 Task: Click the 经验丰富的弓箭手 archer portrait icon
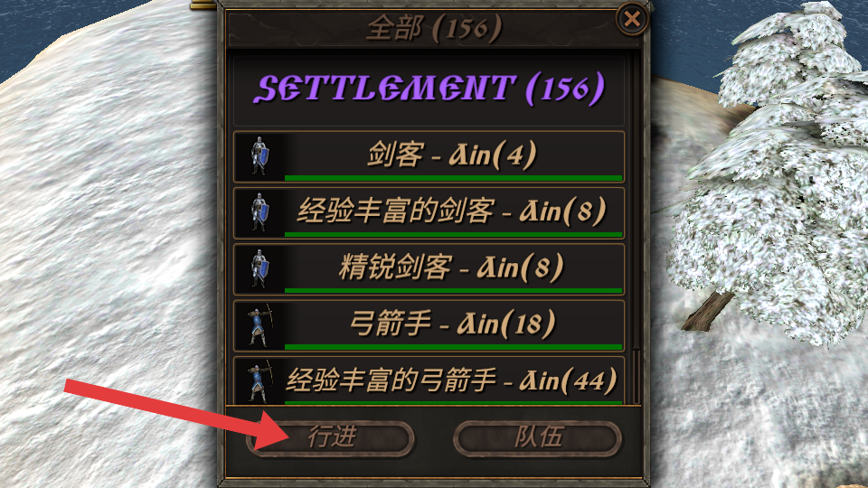259,381
